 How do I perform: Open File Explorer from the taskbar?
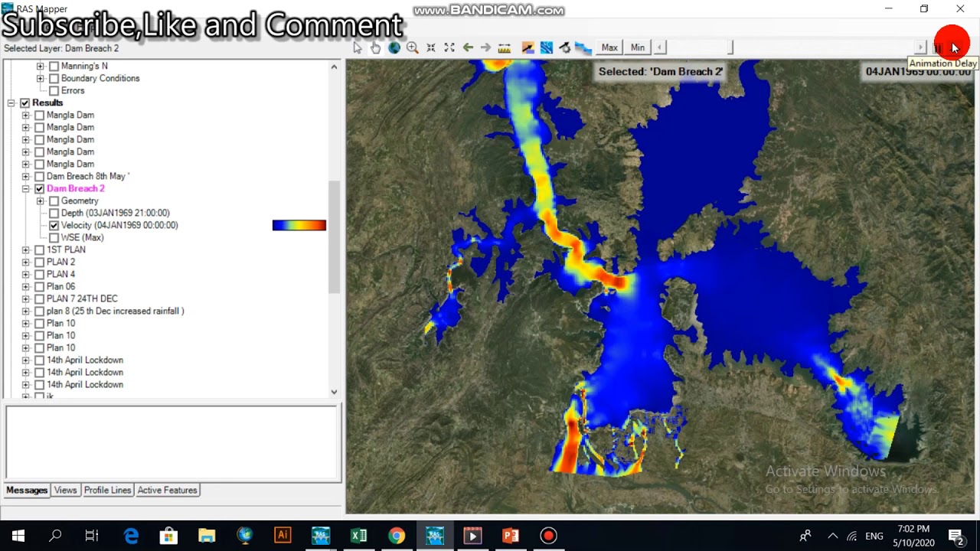click(207, 536)
